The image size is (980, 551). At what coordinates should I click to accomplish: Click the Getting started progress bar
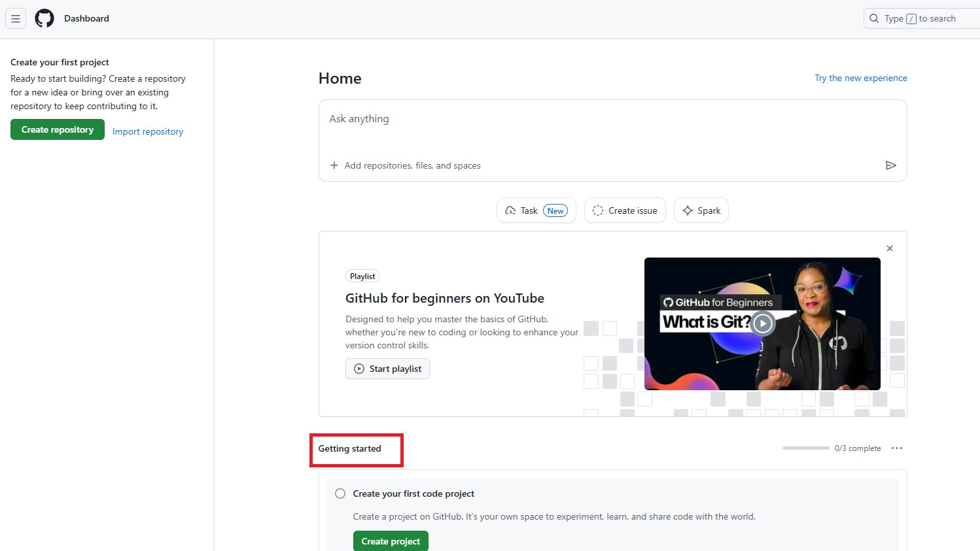coord(805,448)
